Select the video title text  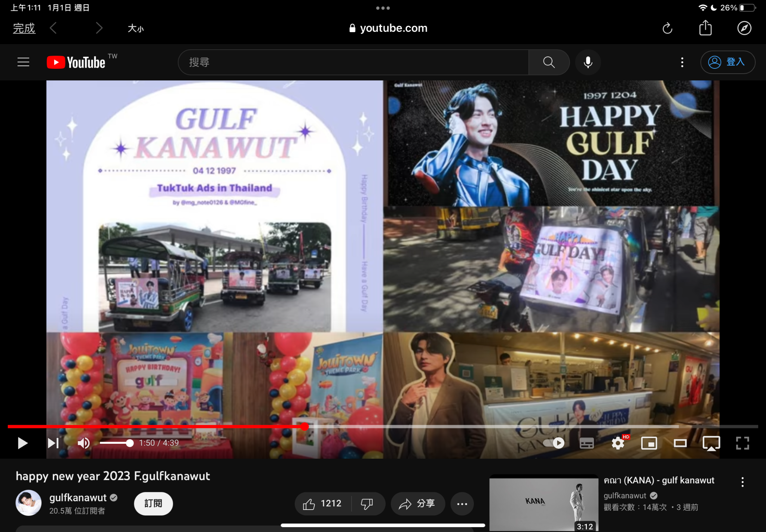(113, 476)
